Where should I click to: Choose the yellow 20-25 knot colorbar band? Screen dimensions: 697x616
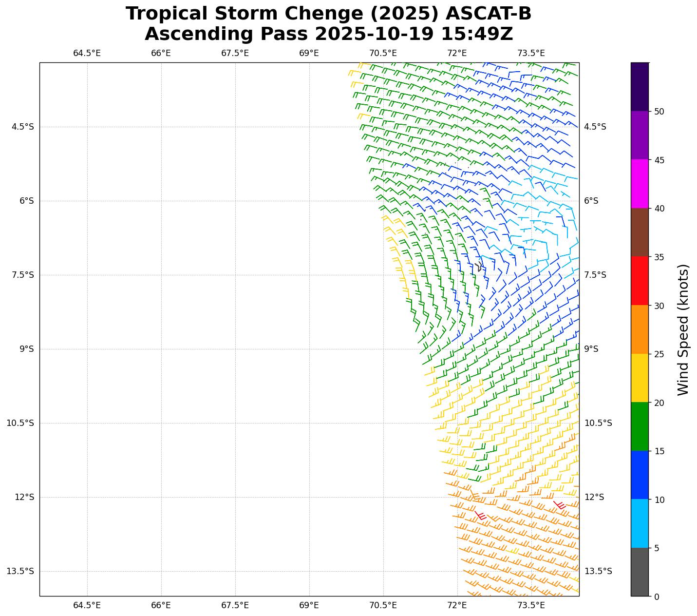click(640, 378)
